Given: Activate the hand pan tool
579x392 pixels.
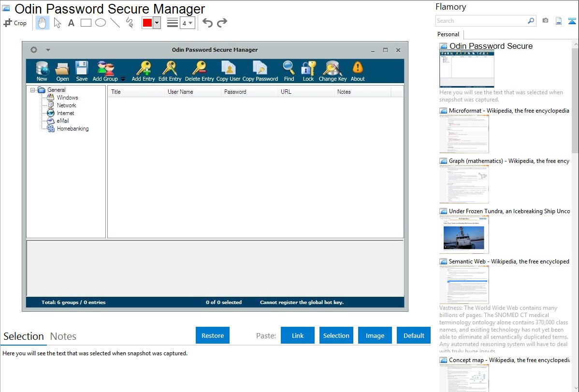Looking at the screenshot, I should click(x=42, y=23).
